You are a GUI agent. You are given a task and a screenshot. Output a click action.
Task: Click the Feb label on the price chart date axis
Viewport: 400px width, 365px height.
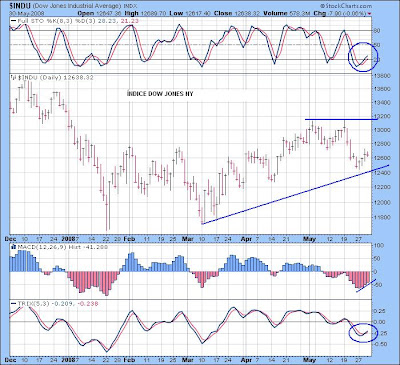tap(129, 239)
